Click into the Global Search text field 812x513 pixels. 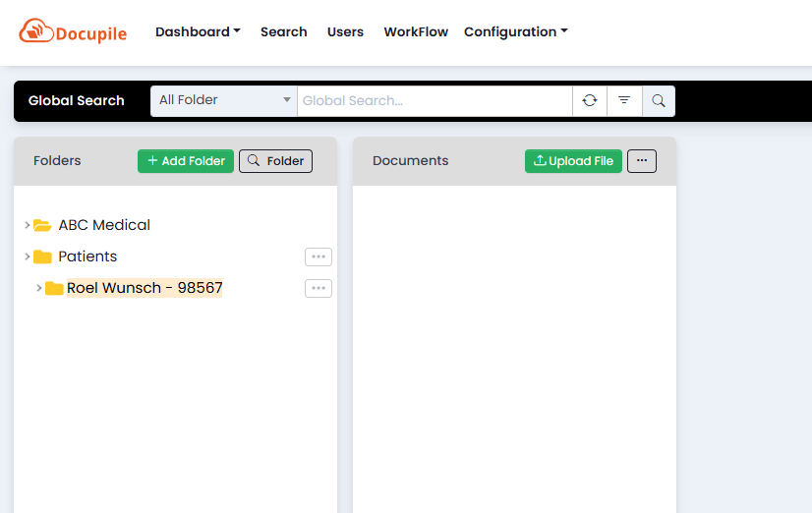pyautogui.click(x=434, y=100)
